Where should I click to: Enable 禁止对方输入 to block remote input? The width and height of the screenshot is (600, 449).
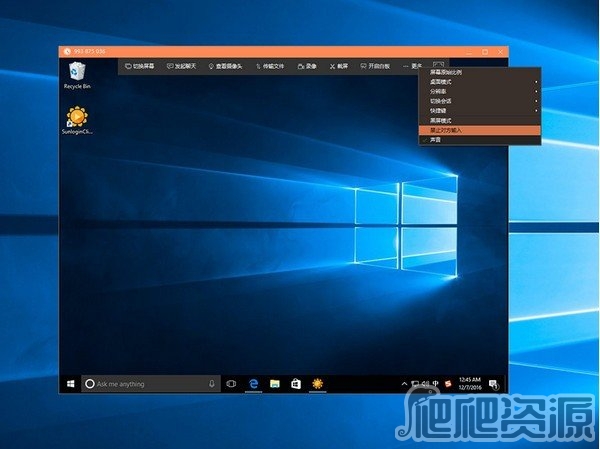coord(446,130)
